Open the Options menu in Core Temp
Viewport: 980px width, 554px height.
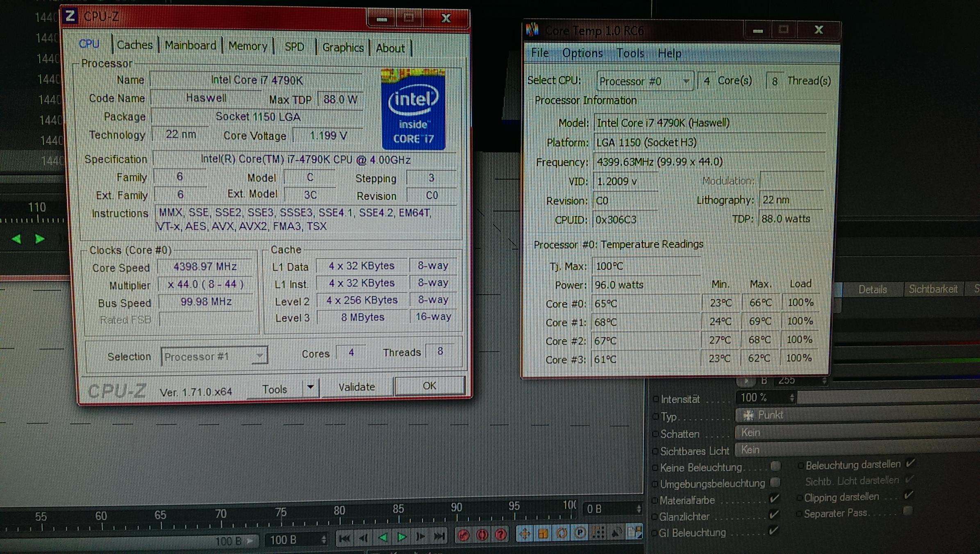click(x=582, y=53)
